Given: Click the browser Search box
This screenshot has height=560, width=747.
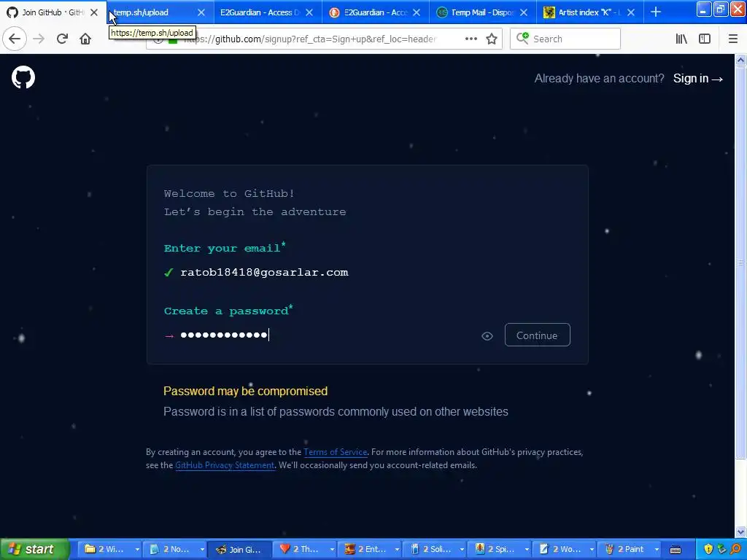Looking at the screenshot, I should pyautogui.click(x=565, y=39).
